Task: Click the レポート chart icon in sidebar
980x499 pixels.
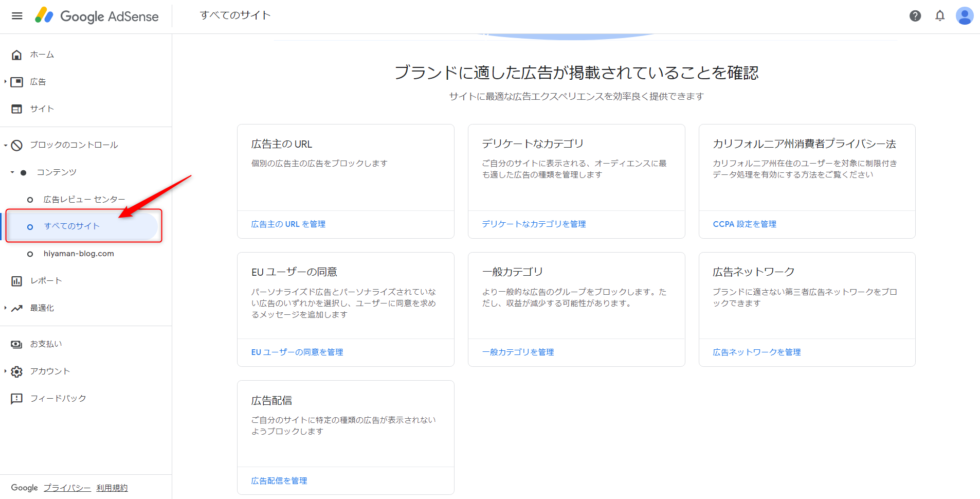Action: (17, 281)
